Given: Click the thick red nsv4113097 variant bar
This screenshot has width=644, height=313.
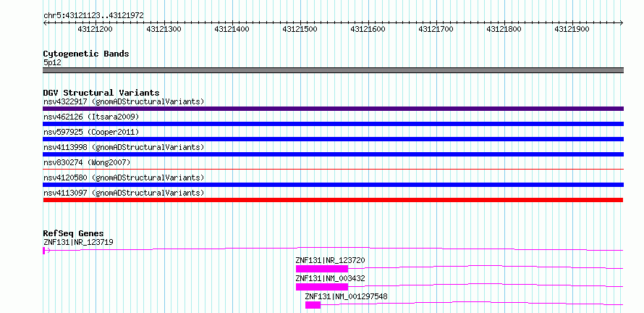Looking at the screenshot, I should tap(333, 200).
